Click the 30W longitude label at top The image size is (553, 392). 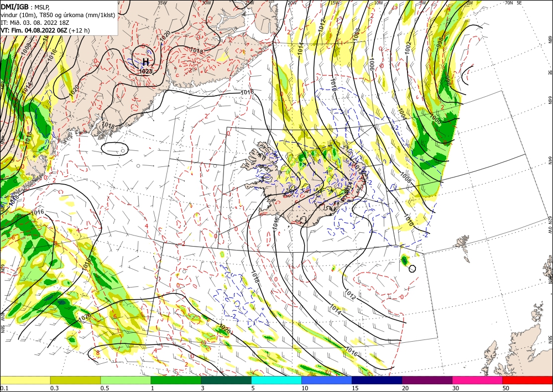point(207,3)
